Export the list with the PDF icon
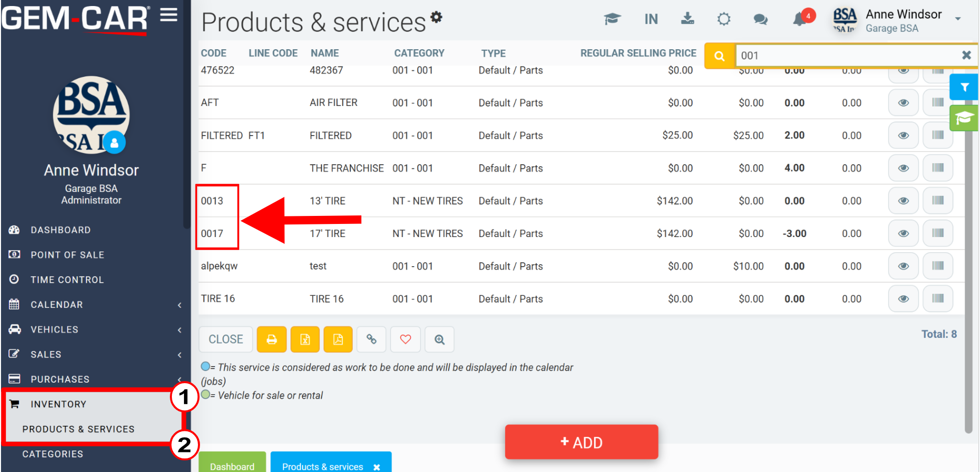980x472 pixels. pyautogui.click(x=338, y=339)
